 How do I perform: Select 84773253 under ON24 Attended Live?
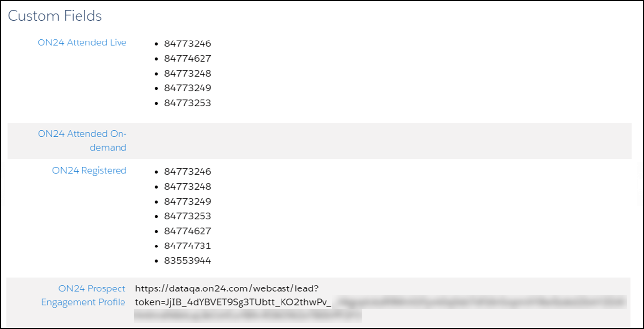188,103
